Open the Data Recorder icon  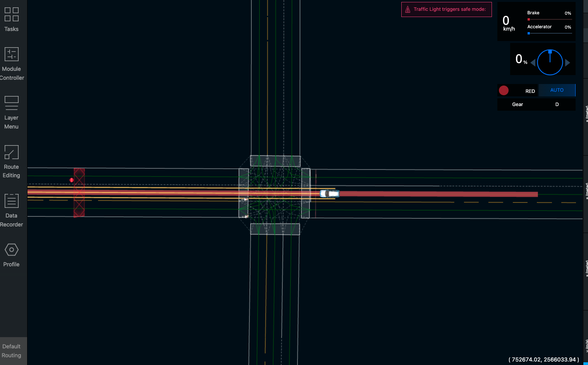12,201
